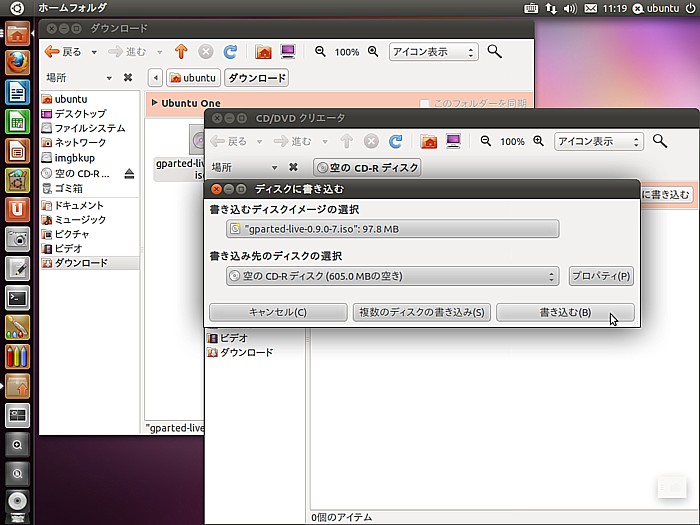
Task: Open volume indicator in top panel
Action: click(x=570, y=8)
